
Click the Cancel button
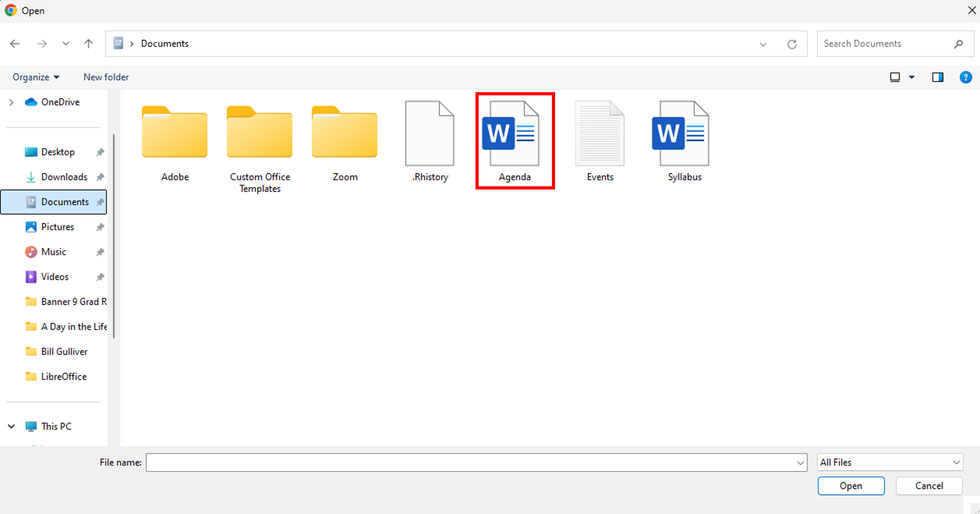929,486
